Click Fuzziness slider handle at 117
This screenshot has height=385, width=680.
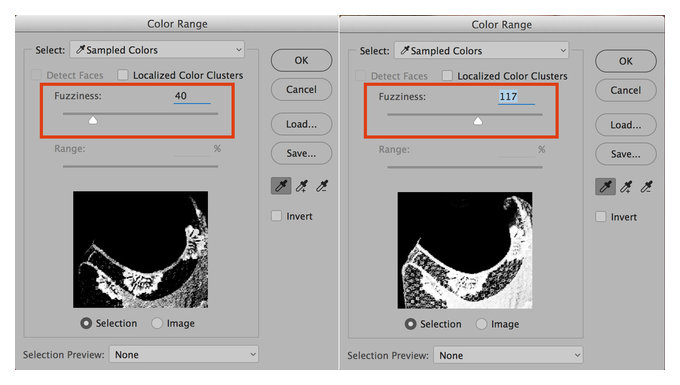tap(478, 121)
